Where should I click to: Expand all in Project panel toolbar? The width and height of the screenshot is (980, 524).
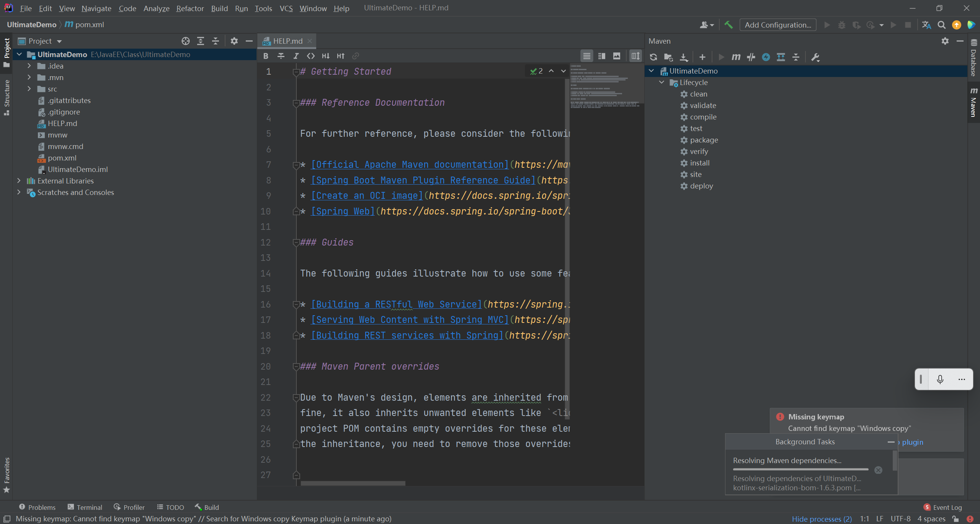[x=201, y=41]
